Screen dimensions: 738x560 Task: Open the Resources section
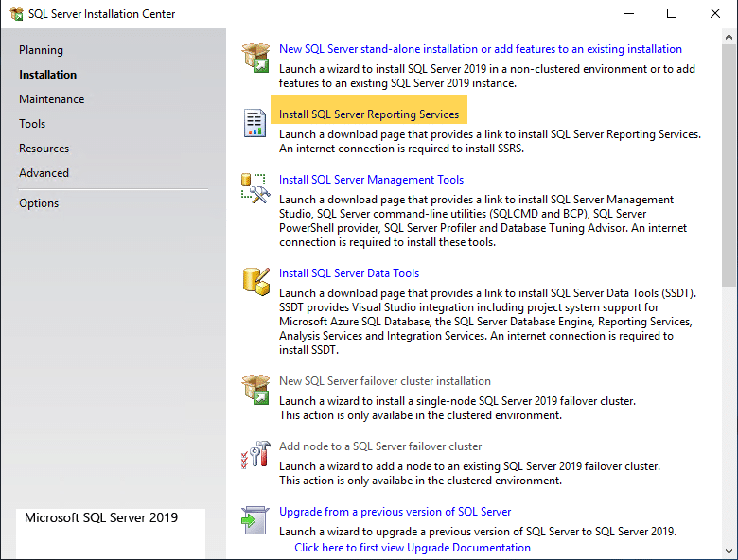pyautogui.click(x=44, y=149)
